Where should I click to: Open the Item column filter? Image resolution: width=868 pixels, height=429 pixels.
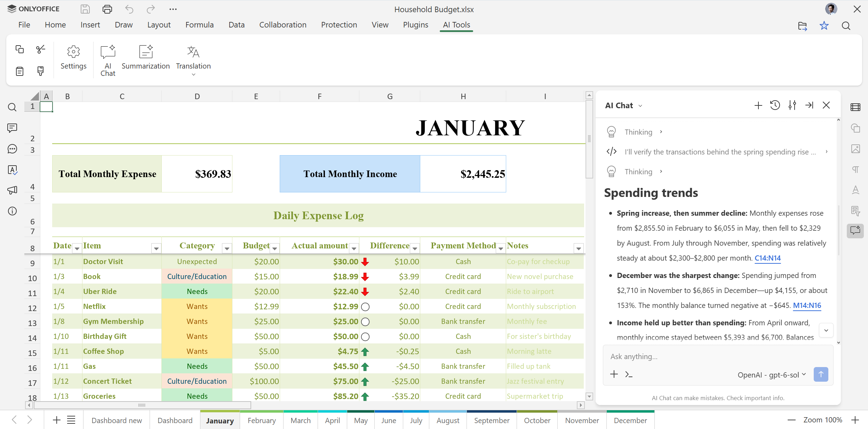156,248
